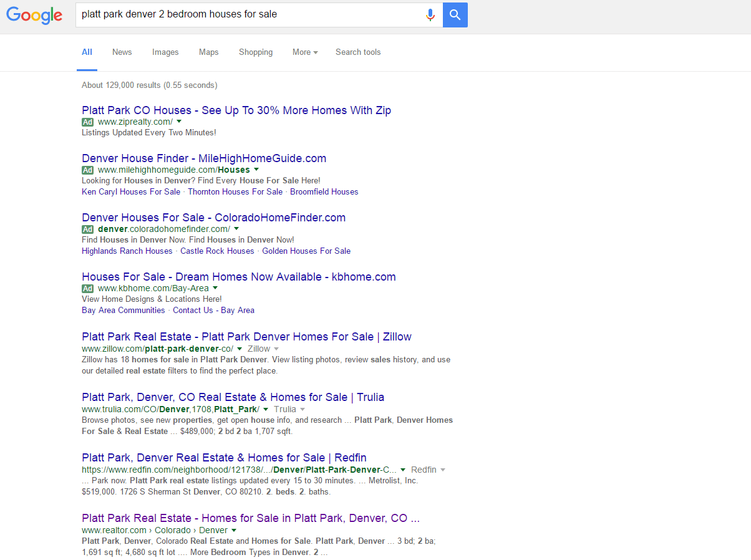
Task: Expand green arrow beside redfin.com URL
Action: [x=403, y=470]
